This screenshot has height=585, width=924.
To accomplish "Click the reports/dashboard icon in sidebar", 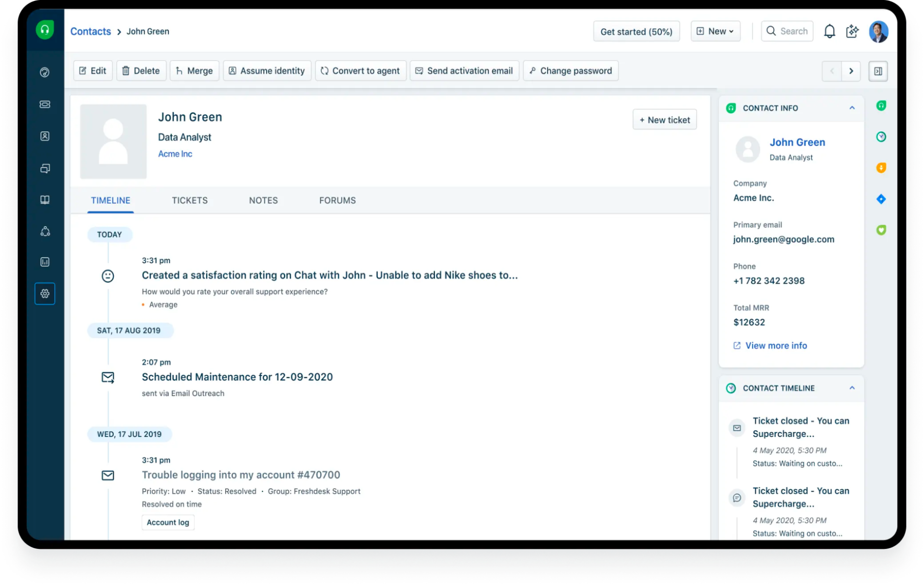I will (46, 261).
